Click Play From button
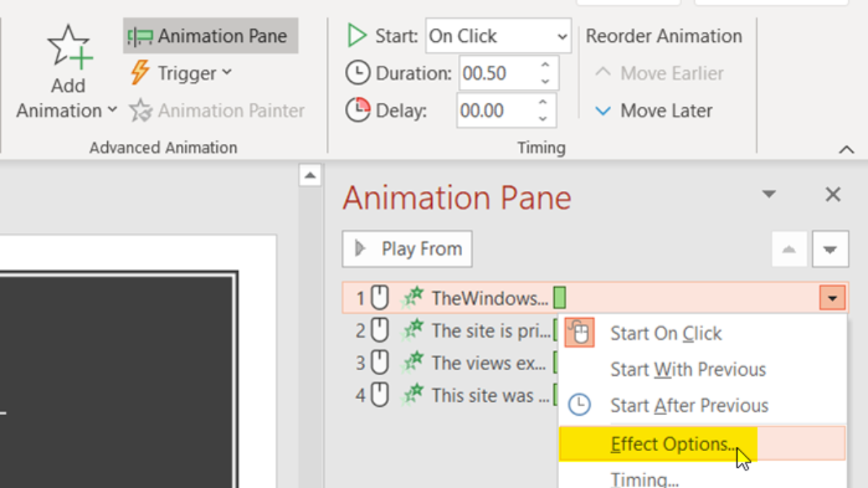The width and height of the screenshot is (868, 488). 407,249
